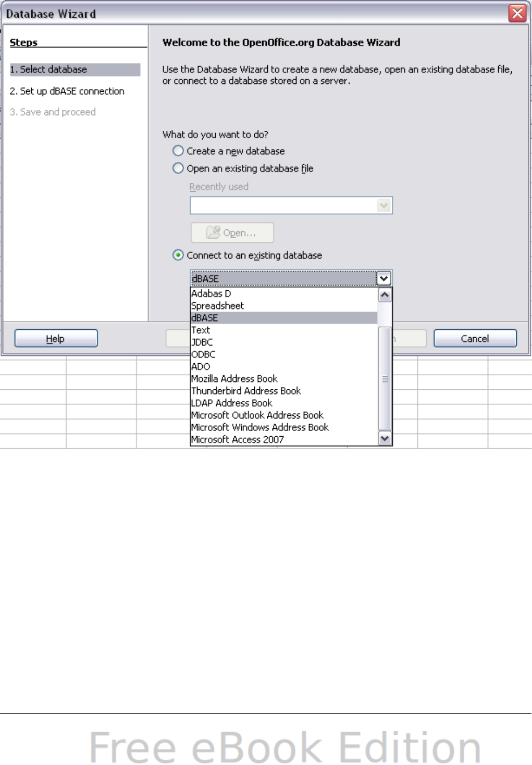Choose LDAP Address Book entry
The image size is (532, 765).
point(284,403)
